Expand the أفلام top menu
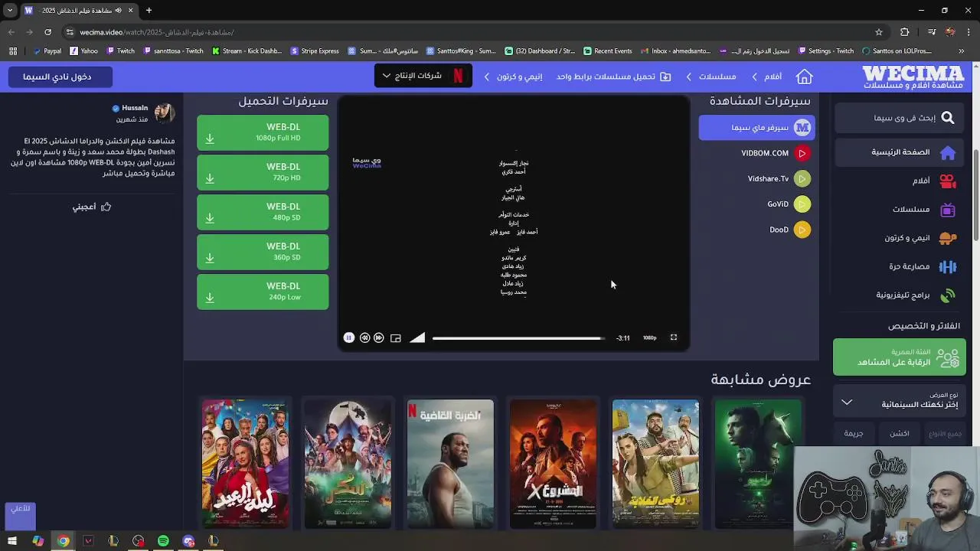 (x=766, y=77)
